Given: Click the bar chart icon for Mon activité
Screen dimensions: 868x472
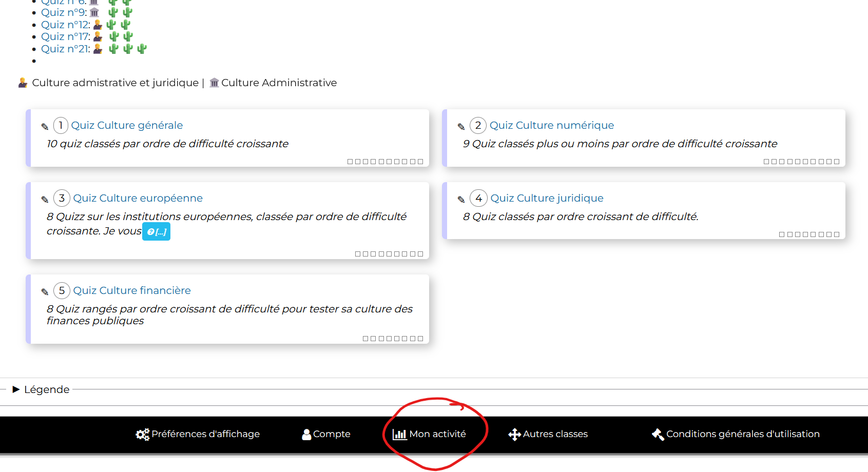Looking at the screenshot, I should pyautogui.click(x=399, y=435).
